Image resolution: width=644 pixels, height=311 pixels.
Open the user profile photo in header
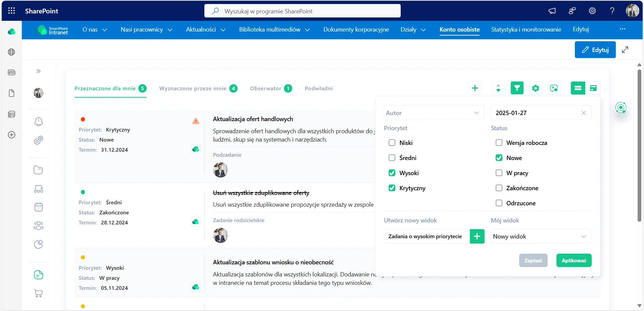pyautogui.click(x=632, y=11)
